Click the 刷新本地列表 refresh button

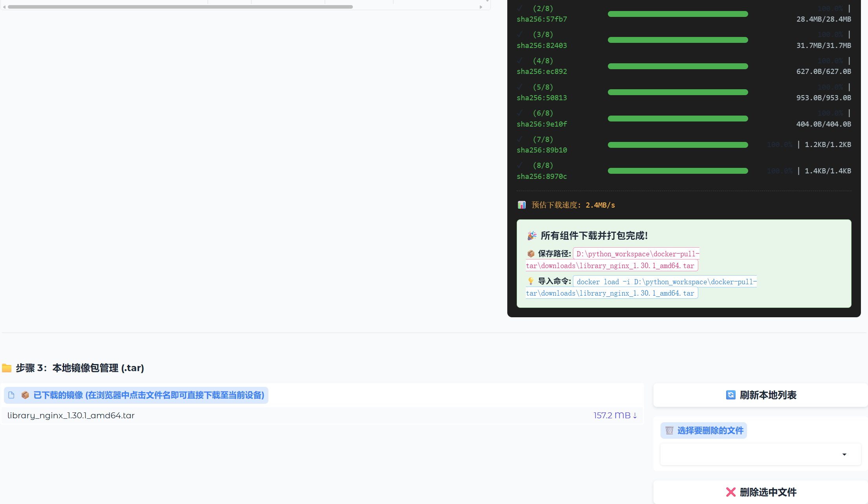pos(761,395)
